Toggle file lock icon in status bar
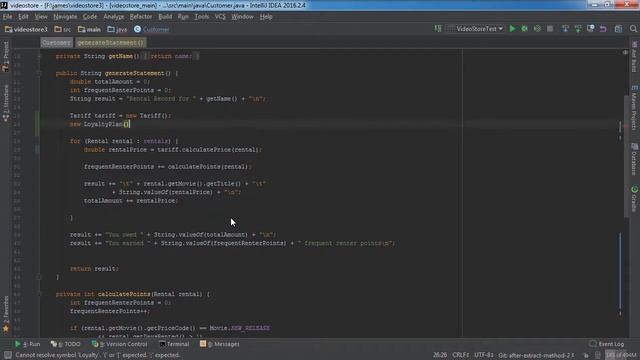The height and width of the screenshot is (360, 640). click(585, 355)
